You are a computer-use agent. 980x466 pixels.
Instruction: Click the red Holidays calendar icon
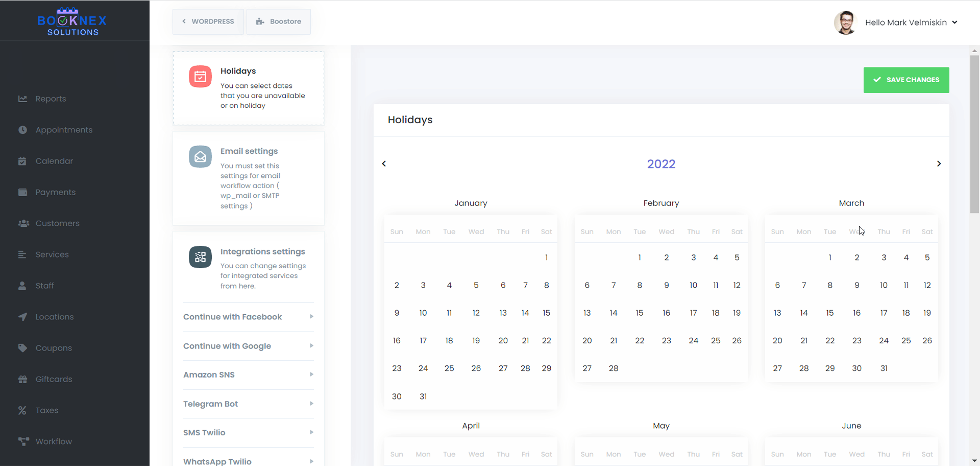pyautogui.click(x=200, y=77)
